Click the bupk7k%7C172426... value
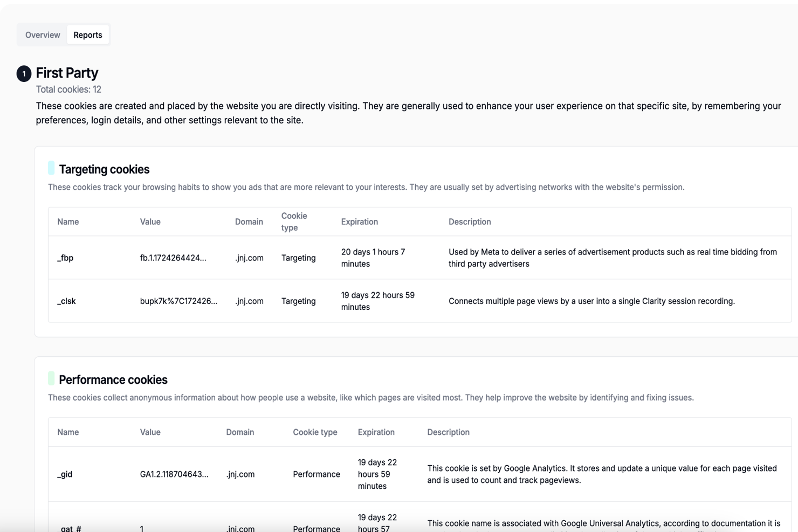The width and height of the screenshot is (798, 532). point(178,301)
